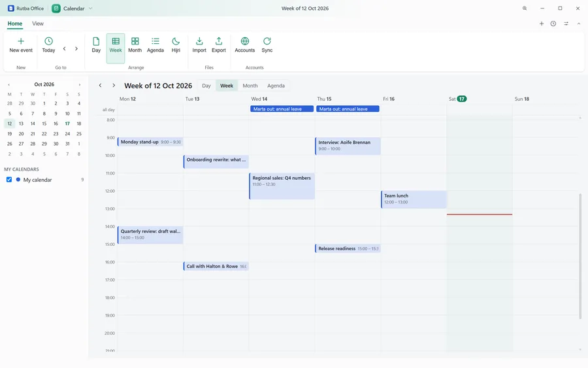
Task: Open Interview: Aoife Brennan event
Action: (x=348, y=146)
